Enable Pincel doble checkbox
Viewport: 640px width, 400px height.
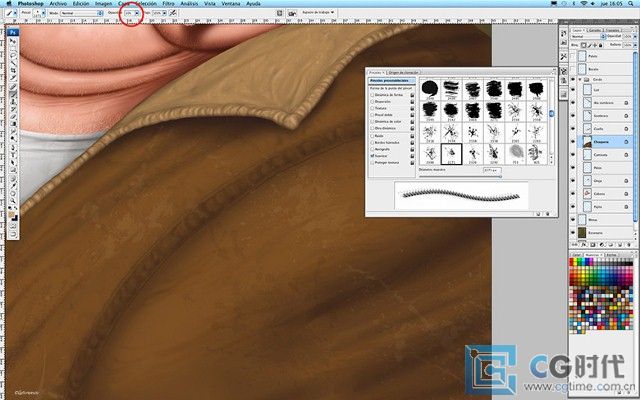point(372,116)
